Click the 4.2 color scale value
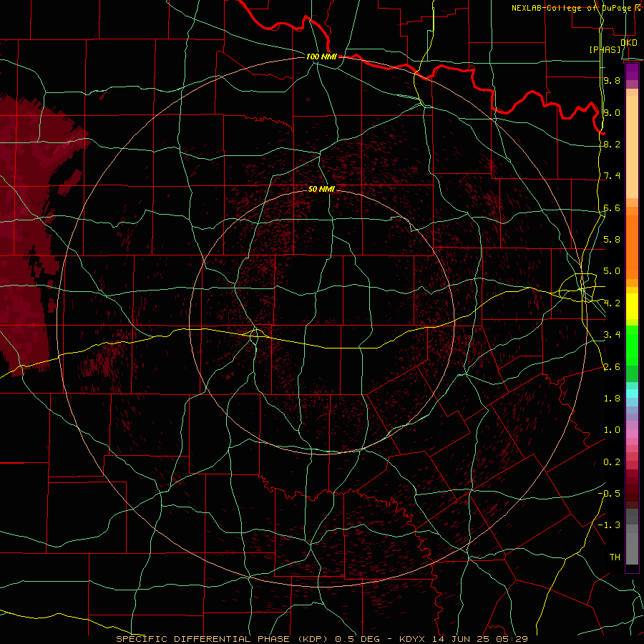Image resolution: width=644 pixels, height=644 pixels. (x=612, y=303)
